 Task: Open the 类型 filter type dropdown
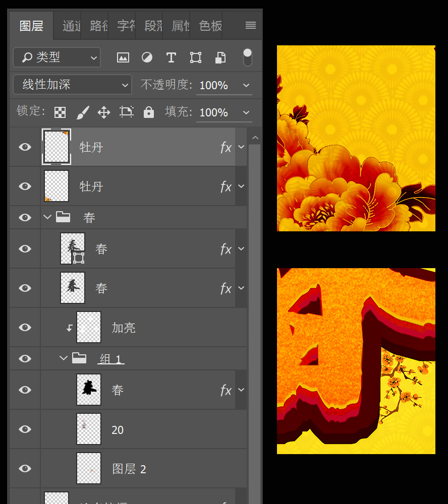click(x=57, y=57)
